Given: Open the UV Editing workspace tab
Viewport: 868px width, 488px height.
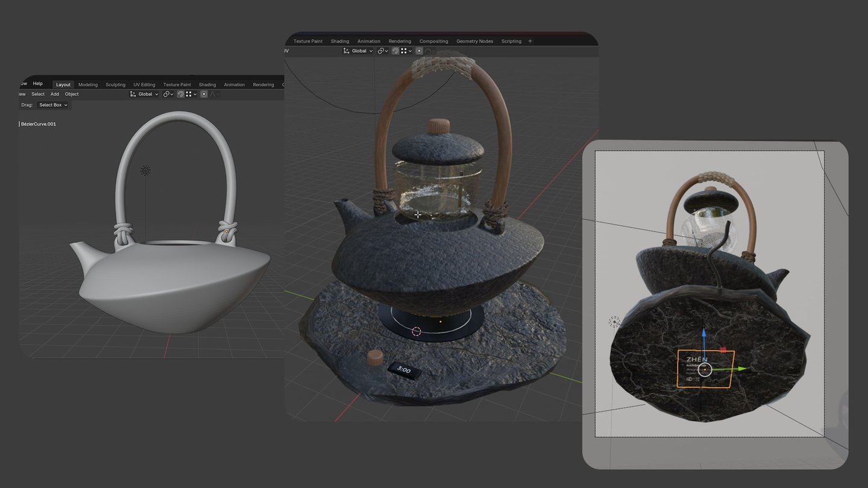Looking at the screenshot, I should [x=144, y=85].
